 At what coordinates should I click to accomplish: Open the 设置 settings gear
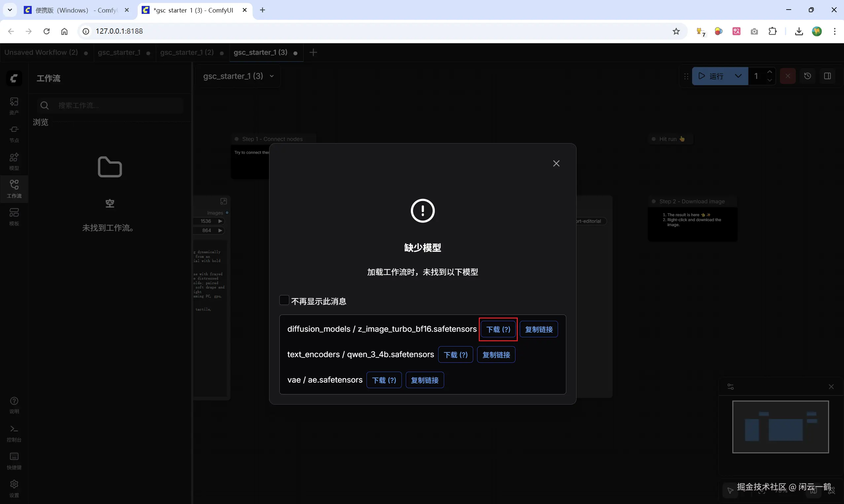tap(14, 488)
